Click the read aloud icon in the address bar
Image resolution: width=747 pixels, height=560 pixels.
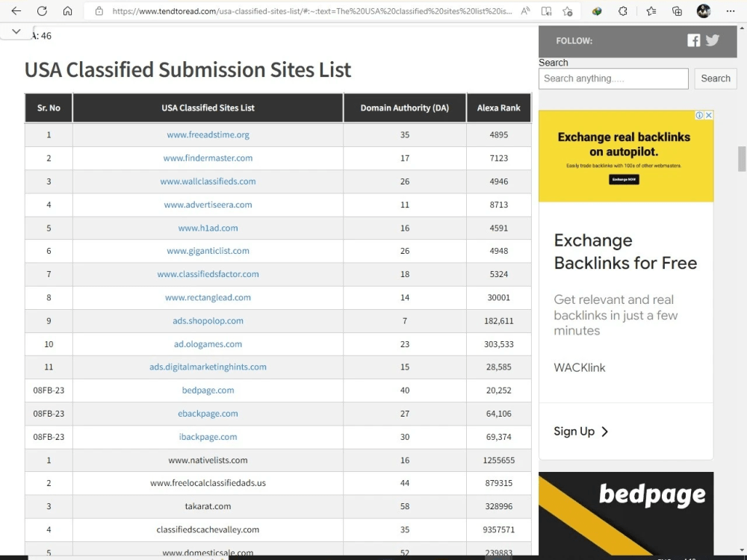coord(525,11)
